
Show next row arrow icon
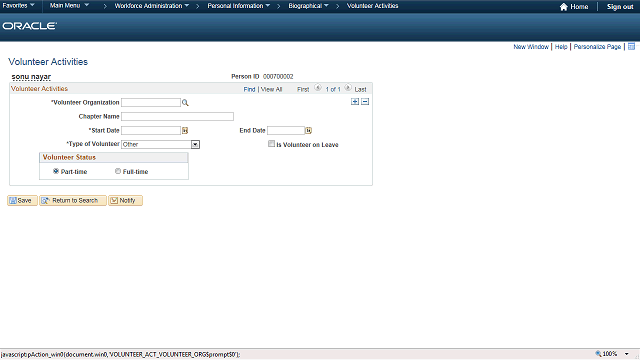(x=348, y=88)
